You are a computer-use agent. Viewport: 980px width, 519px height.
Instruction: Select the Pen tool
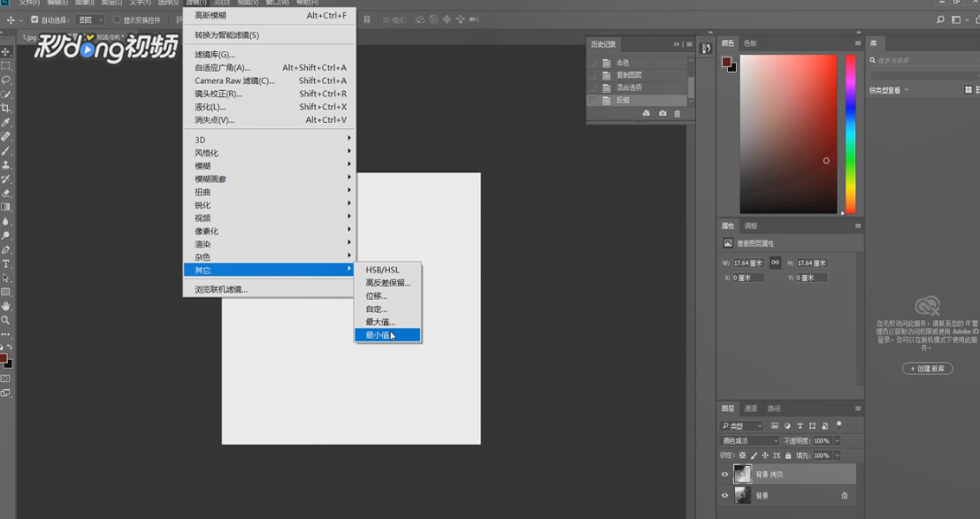point(5,250)
